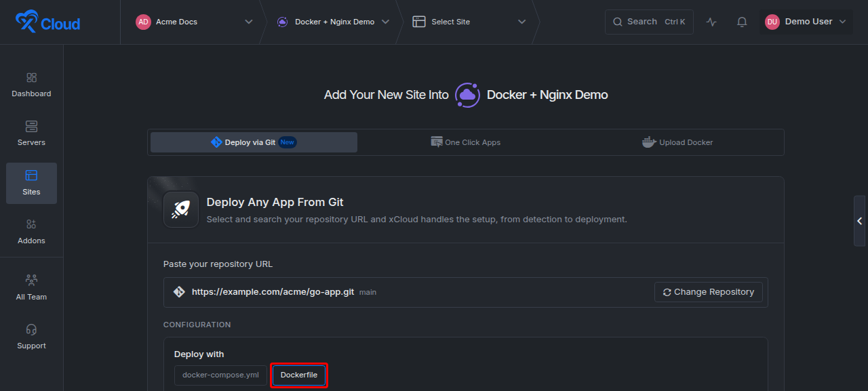Select docker-compose.yml deploy option

point(220,375)
